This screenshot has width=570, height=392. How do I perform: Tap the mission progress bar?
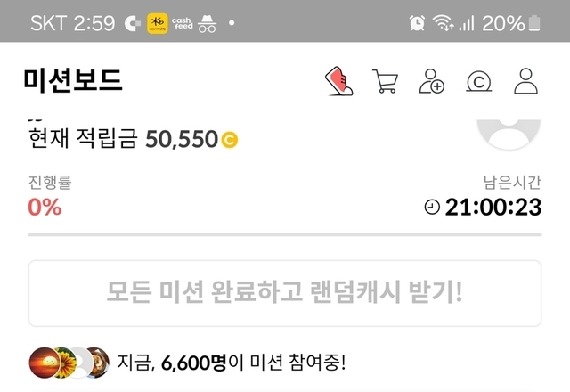285,235
